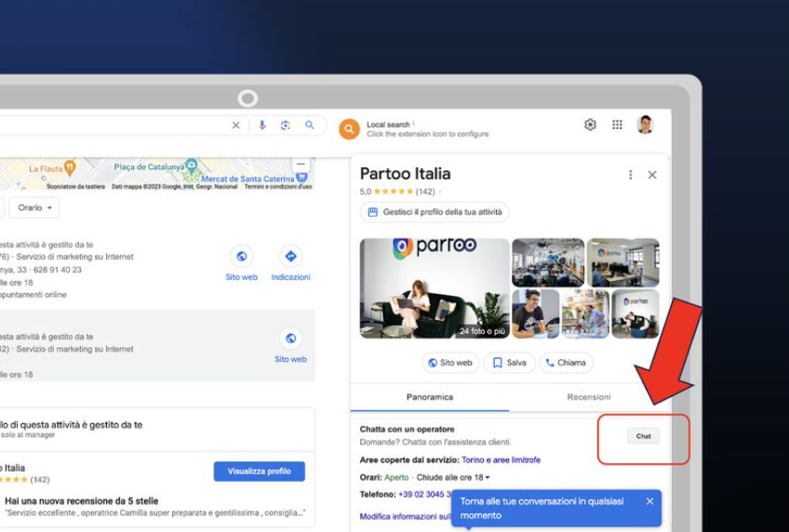Click the first listing's Sito web globe icon

[242, 257]
